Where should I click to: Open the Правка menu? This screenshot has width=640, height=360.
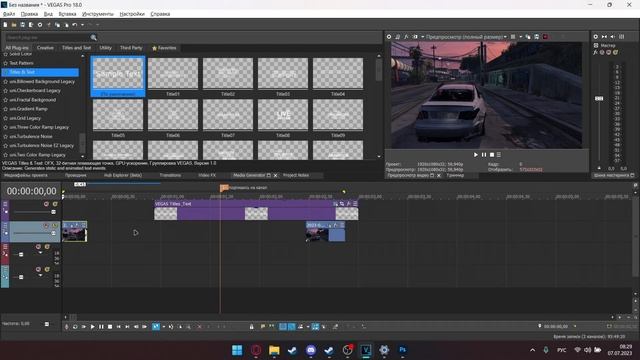[29, 14]
